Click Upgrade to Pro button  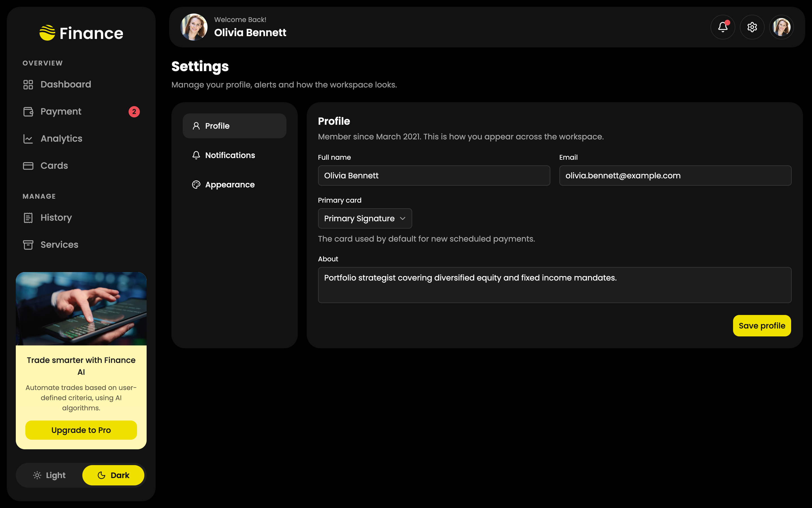(x=81, y=430)
